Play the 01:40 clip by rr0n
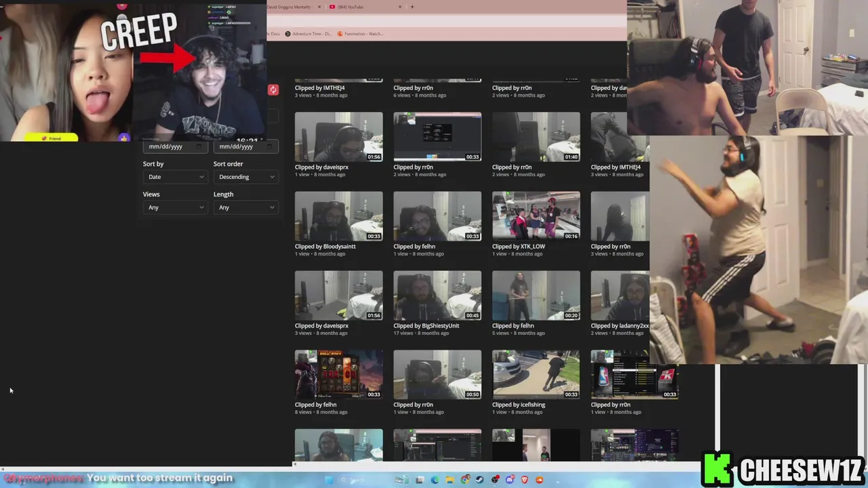The height and width of the screenshot is (488, 868). click(536, 137)
